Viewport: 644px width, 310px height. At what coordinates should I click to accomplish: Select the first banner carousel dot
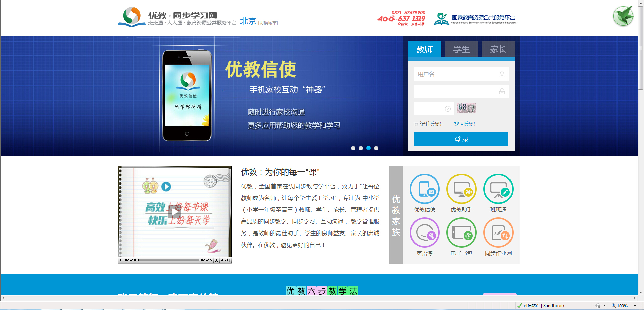click(353, 148)
